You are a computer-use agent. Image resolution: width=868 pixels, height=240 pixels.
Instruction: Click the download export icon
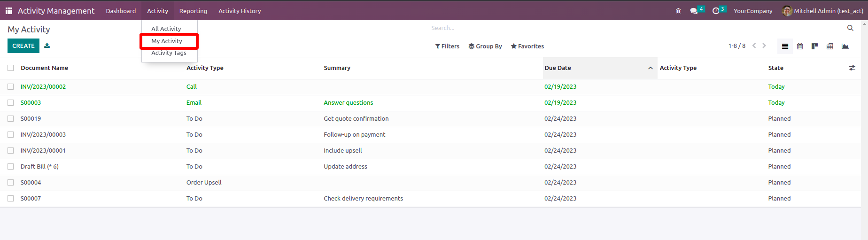pyautogui.click(x=47, y=46)
